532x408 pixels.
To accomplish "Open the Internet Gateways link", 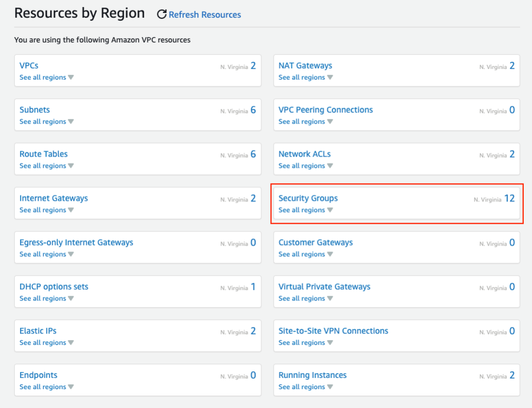I will point(54,198).
